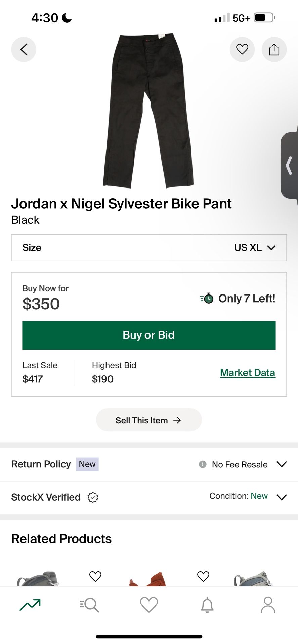Tap the StockX Verified badge icon
Image resolution: width=298 pixels, height=644 pixels.
click(93, 497)
